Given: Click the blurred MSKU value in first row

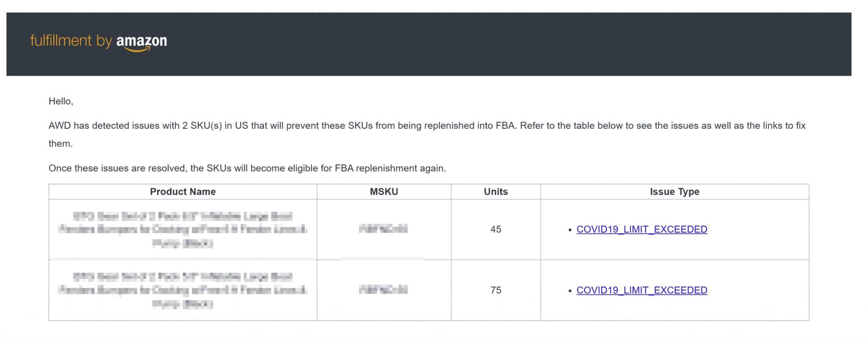Looking at the screenshot, I should click(383, 229).
